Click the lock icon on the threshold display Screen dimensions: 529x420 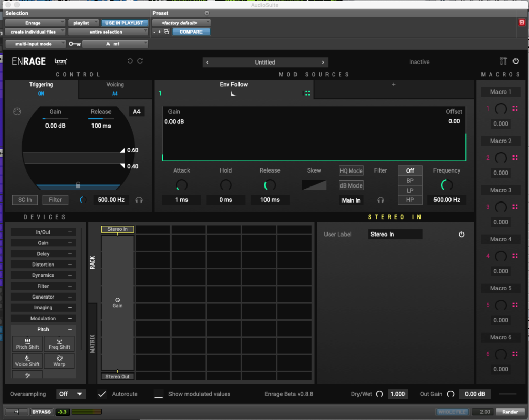click(78, 185)
